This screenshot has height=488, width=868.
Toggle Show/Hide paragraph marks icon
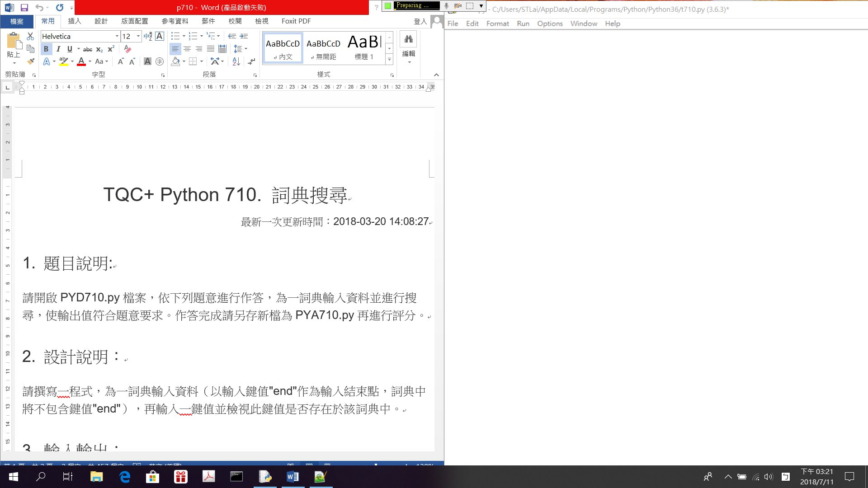coord(252,61)
